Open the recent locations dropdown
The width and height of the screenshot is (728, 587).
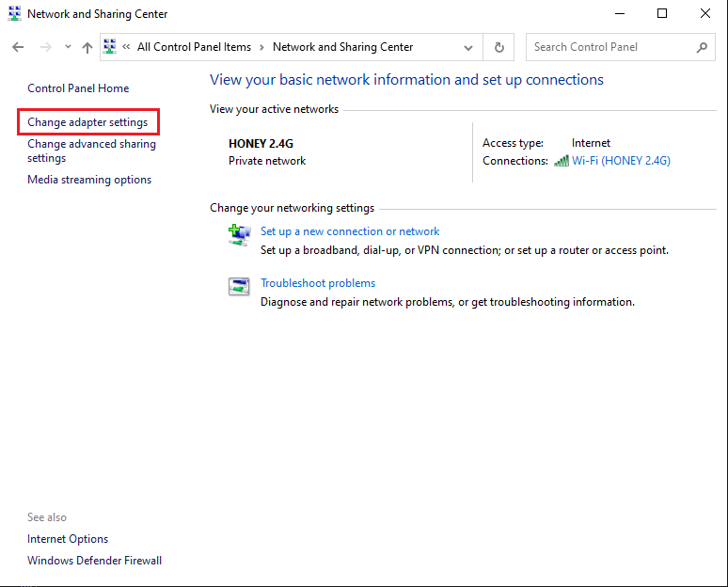[x=68, y=47]
